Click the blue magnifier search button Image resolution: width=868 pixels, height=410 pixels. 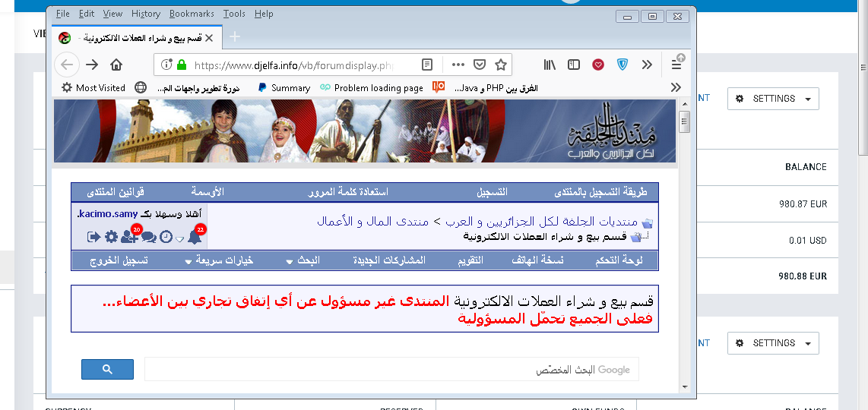point(107,370)
